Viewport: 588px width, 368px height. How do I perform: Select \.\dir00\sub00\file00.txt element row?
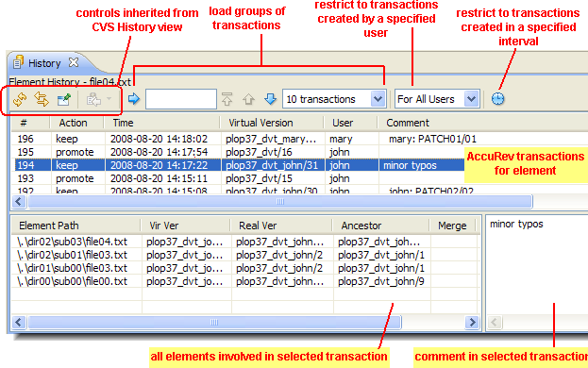coord(245,281)
